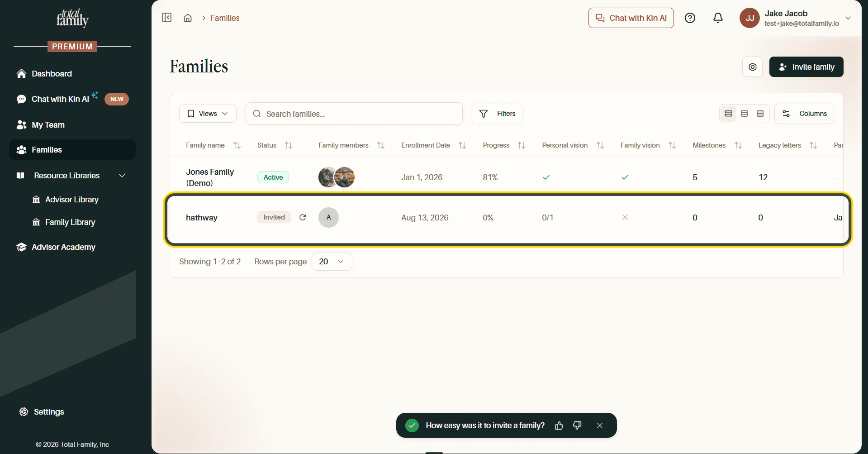Sort by Legacy letters column
Image resolution: width=868 pixels, height=454 pixels.
click(813, 145)
